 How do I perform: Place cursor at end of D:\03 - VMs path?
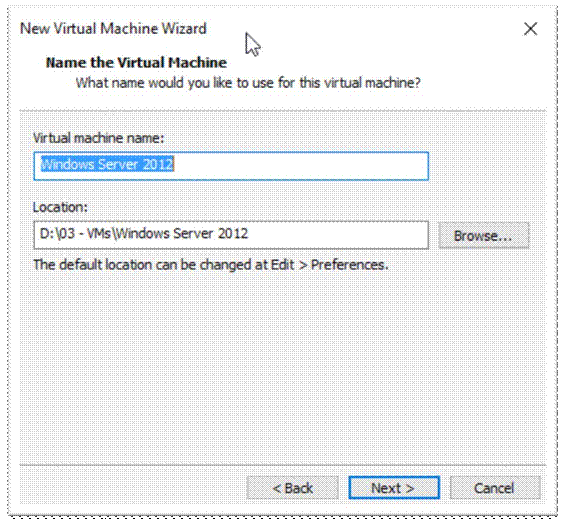pos(249,234)
